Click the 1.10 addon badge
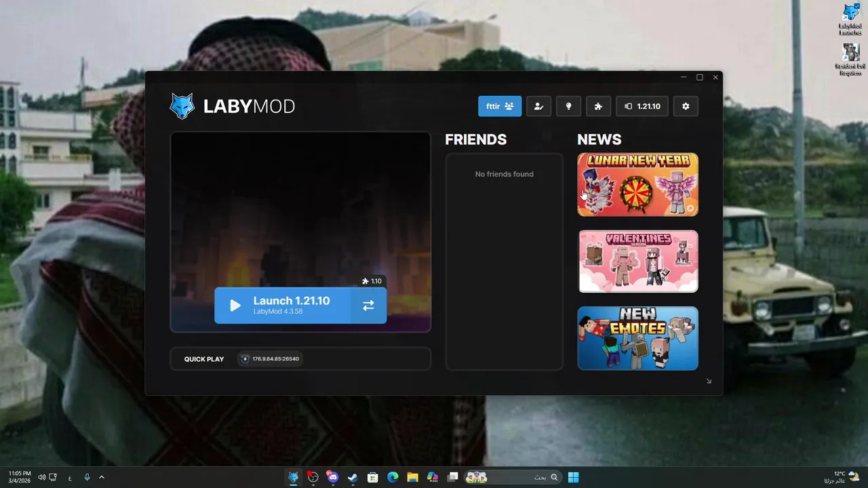Image resolution: width=868 pixels, height=488 pixels. 372,281
